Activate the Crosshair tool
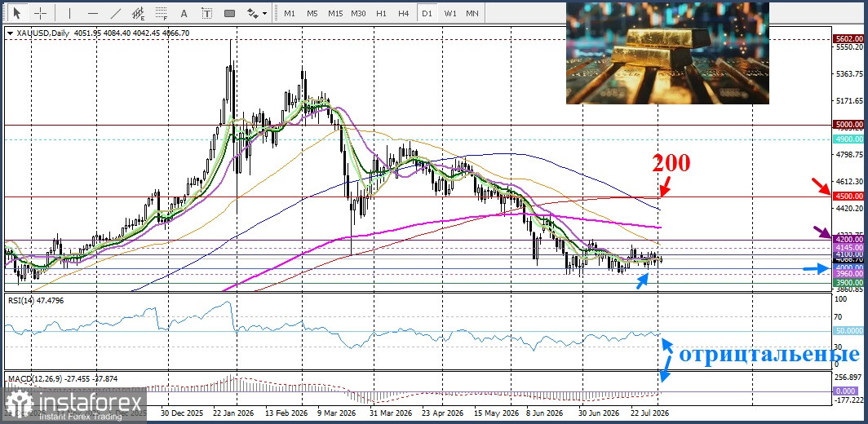 pos(41,13)
